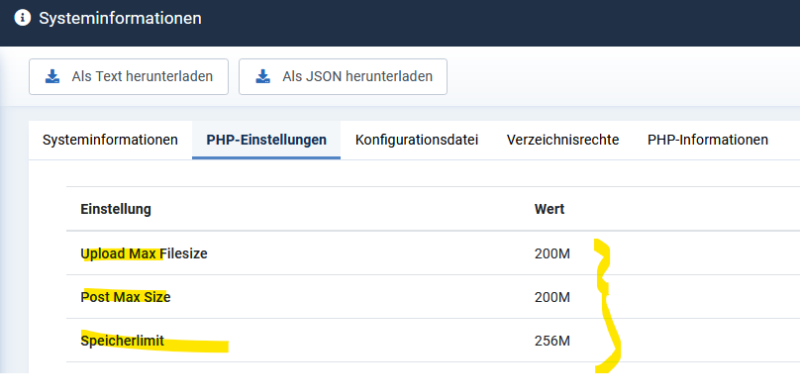The height and width of the screenshot is (378, 800).
Task: Download system info as JSON
Action: 343,77
